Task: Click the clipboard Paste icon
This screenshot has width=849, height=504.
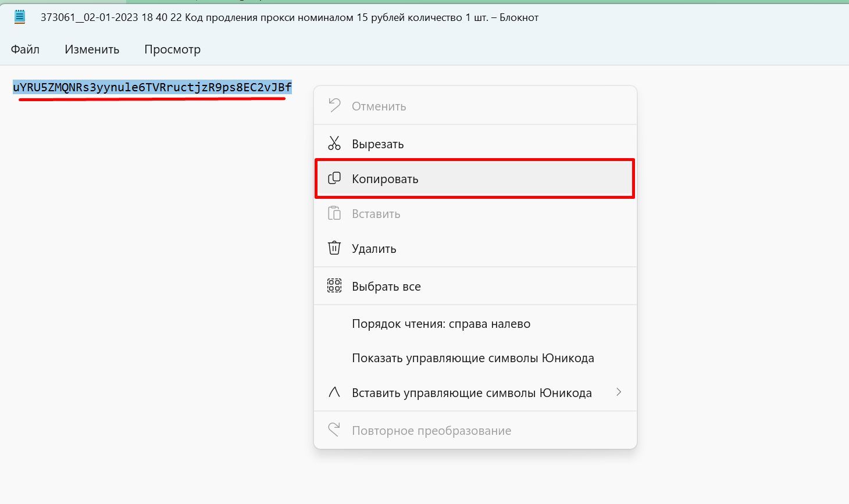Action: tap(334, 213)
